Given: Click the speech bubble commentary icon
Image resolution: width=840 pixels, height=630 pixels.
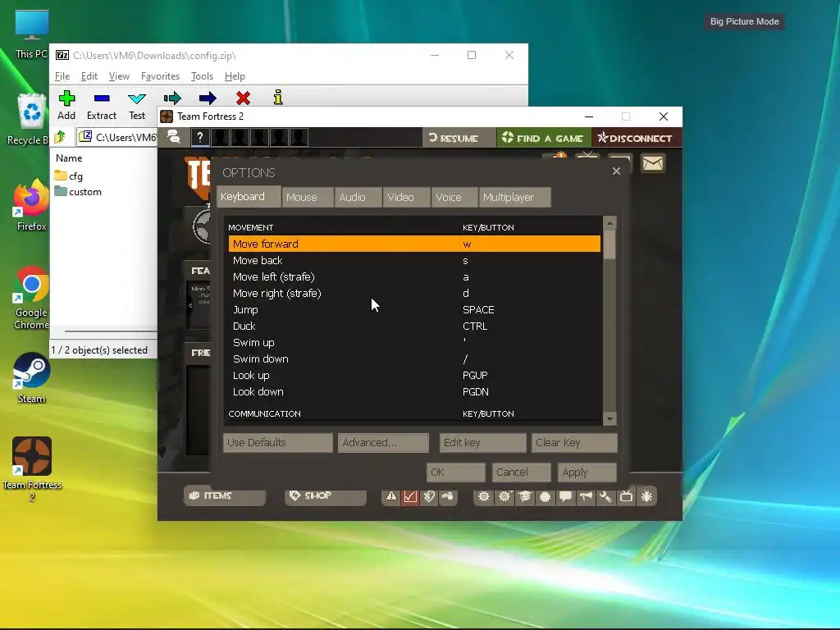Looking at the screenshot, I should tap(565, 496).
